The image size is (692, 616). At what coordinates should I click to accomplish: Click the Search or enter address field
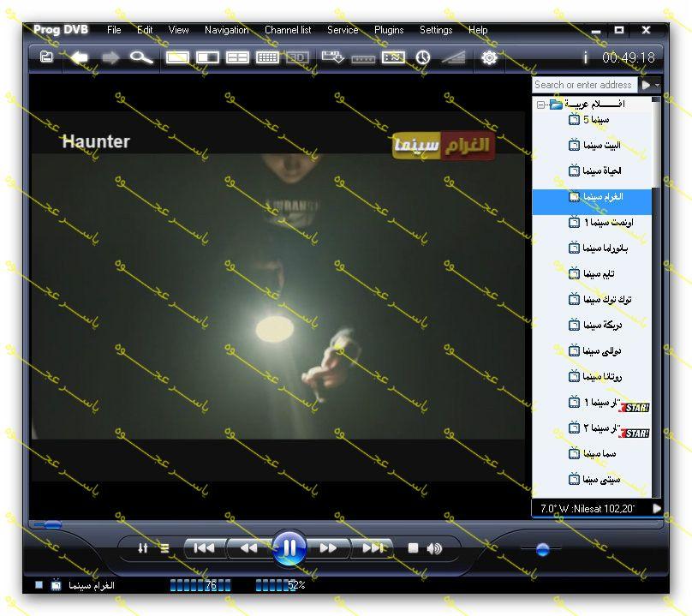pos(584,84)
